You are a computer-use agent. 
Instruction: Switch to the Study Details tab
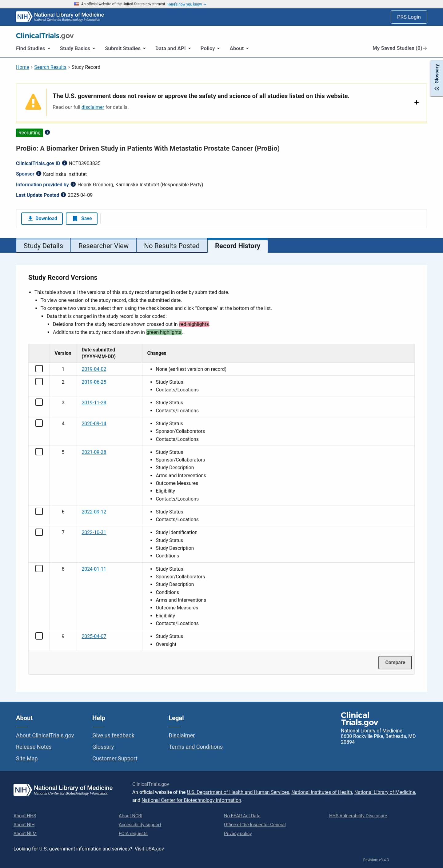(43, 246)
